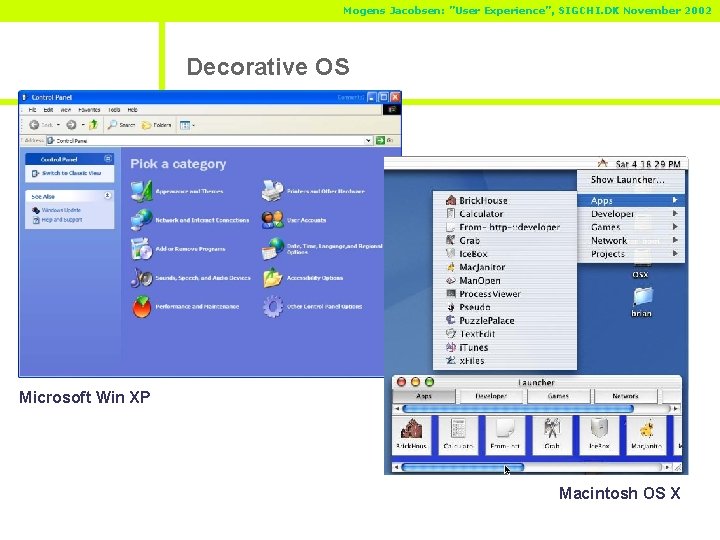Viewport: 720px width, 540px height.
Task: Open User Accounts icon
Action: coord(273,219)
